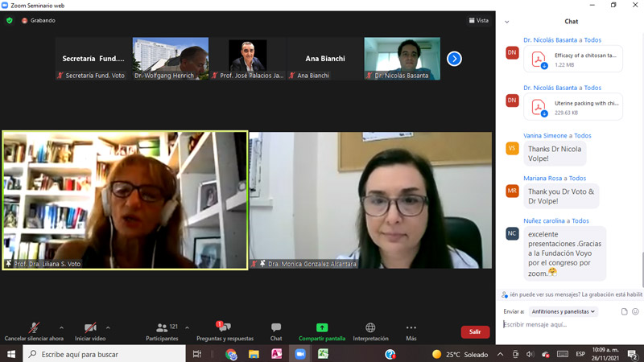The width and height of the screenshot is (644, 362).
Task: Select Ana Bianchi participant tile
Action: (x=325, y=59)
